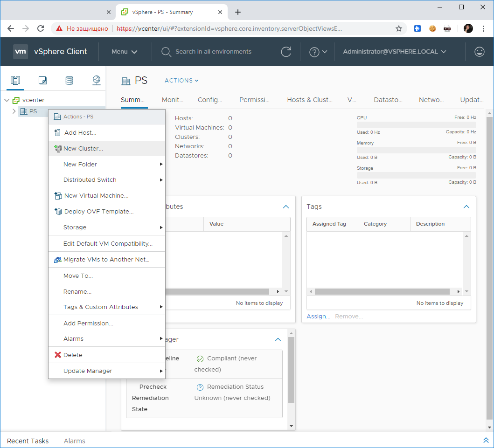The width and height of the screenshot is (494, 448).
Task: Switch to the Configure tab
Action: point(210,100)
